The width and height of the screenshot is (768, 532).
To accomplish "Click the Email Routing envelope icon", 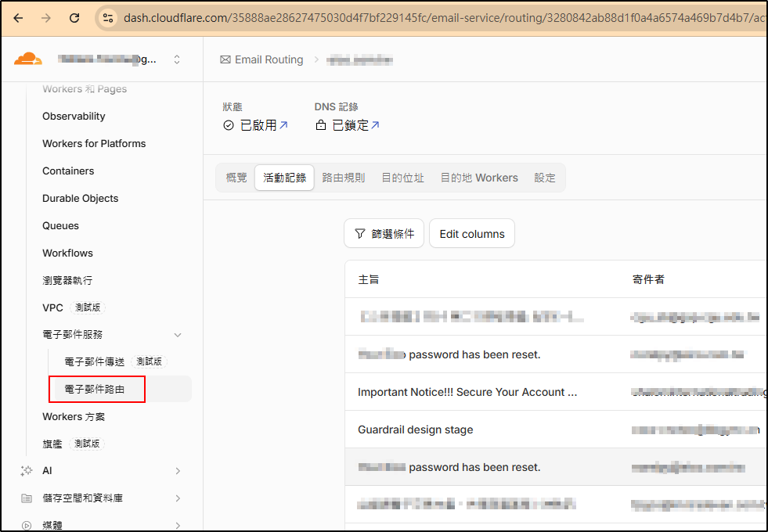I will tap(225, 59).
